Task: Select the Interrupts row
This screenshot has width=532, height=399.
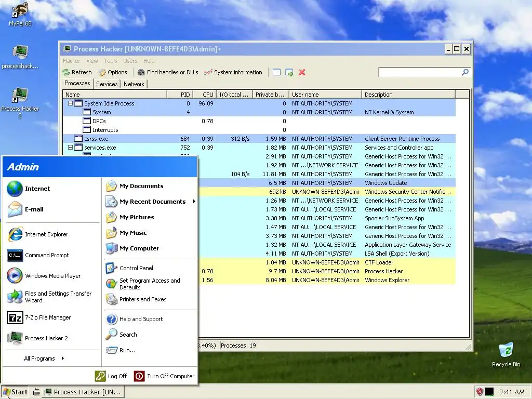Action: (259, 129)
